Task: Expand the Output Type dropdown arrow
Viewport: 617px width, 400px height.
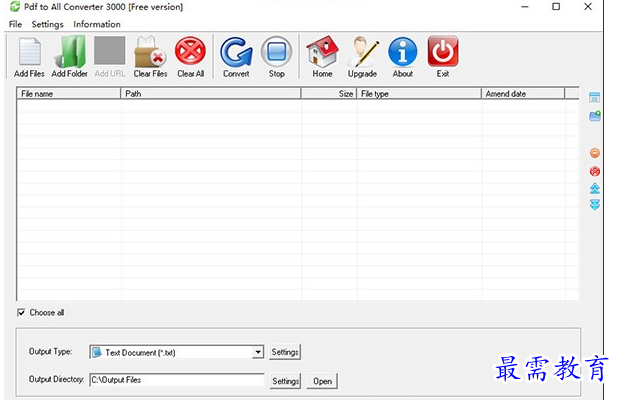Action: (258, 352)
